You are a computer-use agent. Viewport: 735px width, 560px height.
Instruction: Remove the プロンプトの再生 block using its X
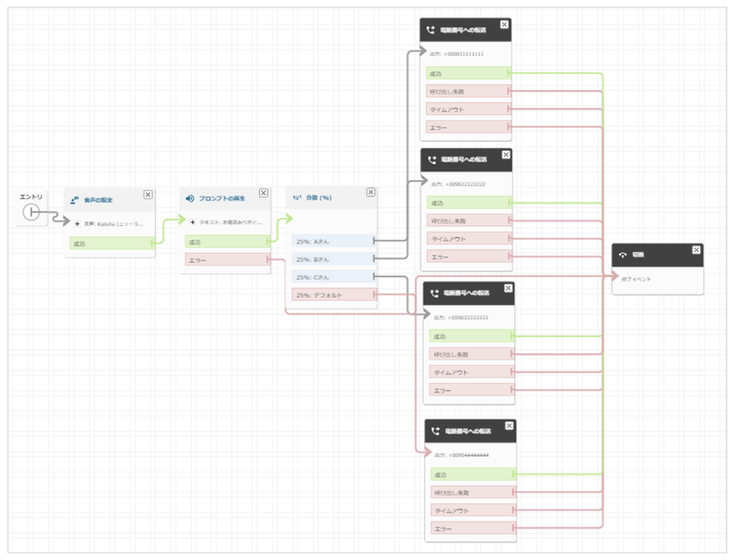pos(264,193)
